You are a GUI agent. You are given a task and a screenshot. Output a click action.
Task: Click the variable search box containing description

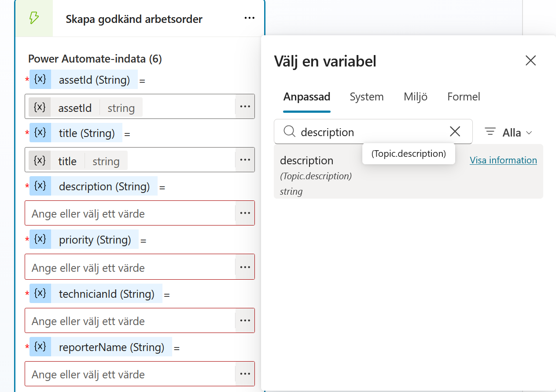tap(373, 131)
